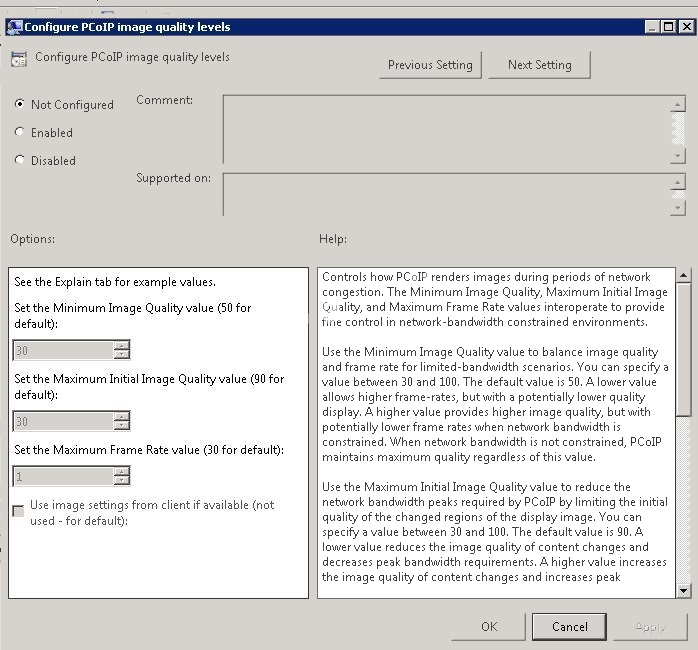Click the Help pane scrollbar thumb

pos(683,349)
